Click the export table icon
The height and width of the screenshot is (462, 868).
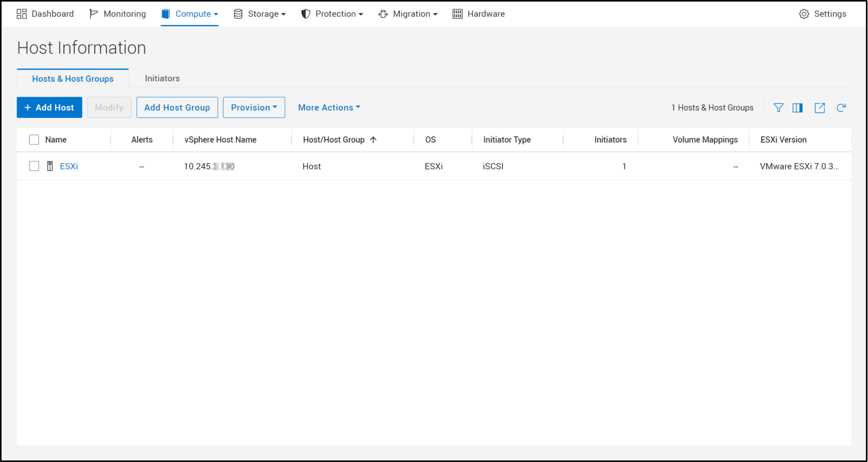tap(820, 108)
